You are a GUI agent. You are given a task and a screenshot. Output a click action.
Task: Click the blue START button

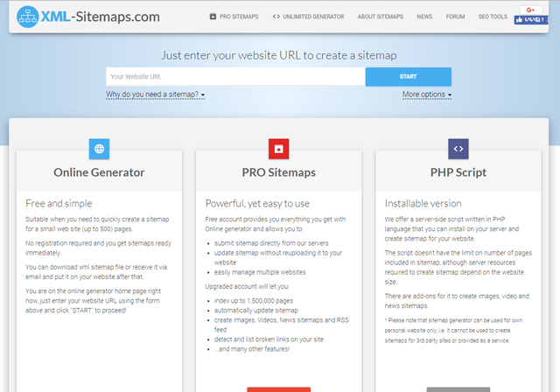pyautogui.click(x=409, y=76)
